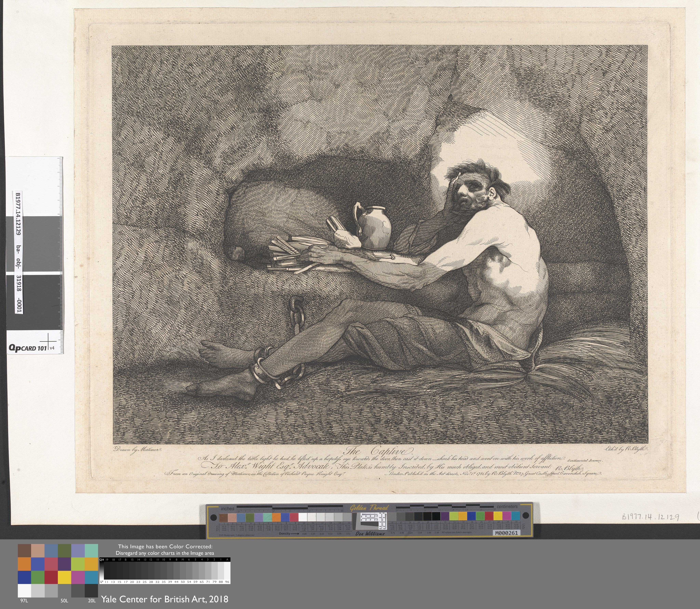Click "This Image has been Color Corrected:" notice
The image size is (700, 609).
(x=165, y=546)
